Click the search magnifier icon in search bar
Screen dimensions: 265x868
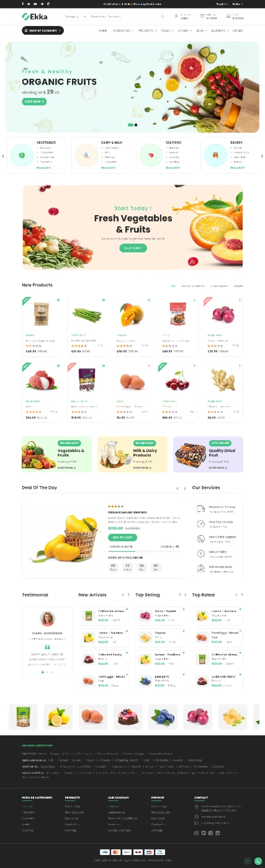point(163,17)
